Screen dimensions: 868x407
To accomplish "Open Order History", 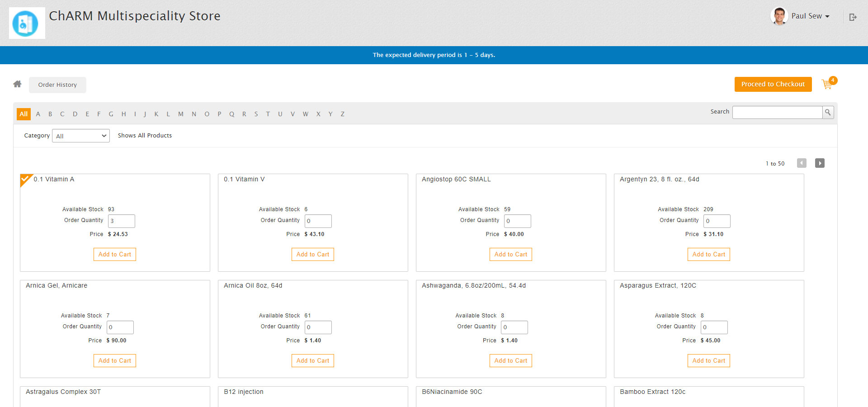I will pos(57,85).
